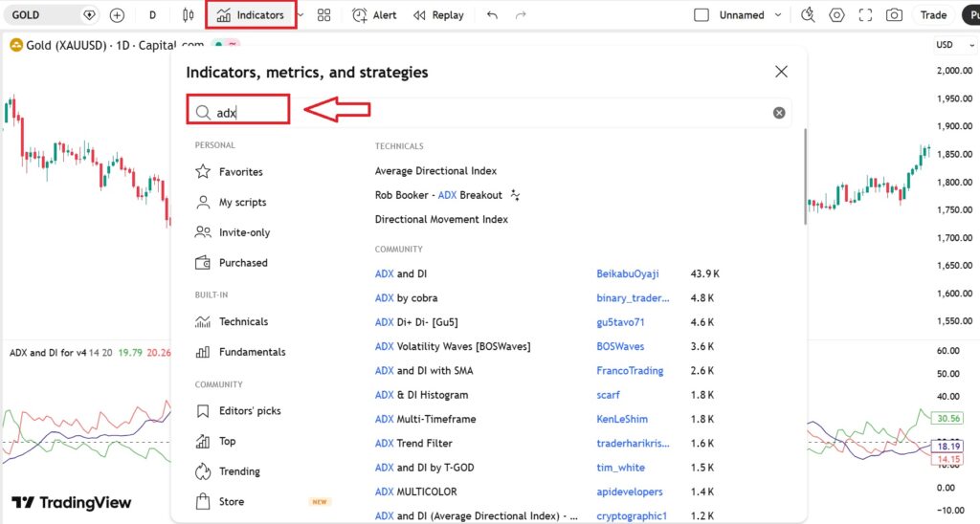The height and width of the screenshot is (524, 980).
Task: Open chart settings gear icon
Action: click(x=837, y=15)
